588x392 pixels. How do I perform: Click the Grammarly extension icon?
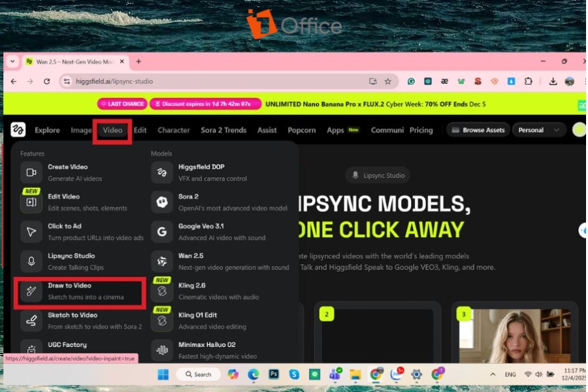click(x=411, y=81)
